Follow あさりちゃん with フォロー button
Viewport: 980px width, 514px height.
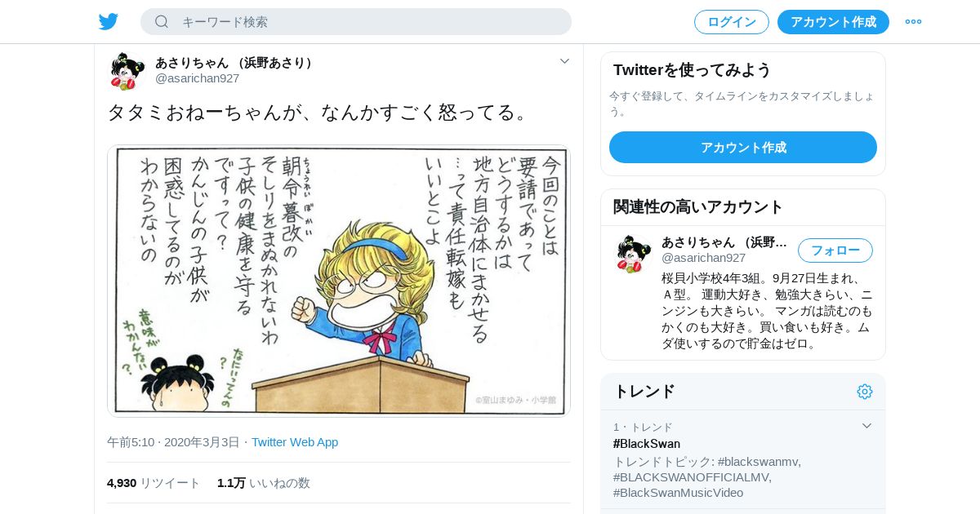[x=835, y=250]
